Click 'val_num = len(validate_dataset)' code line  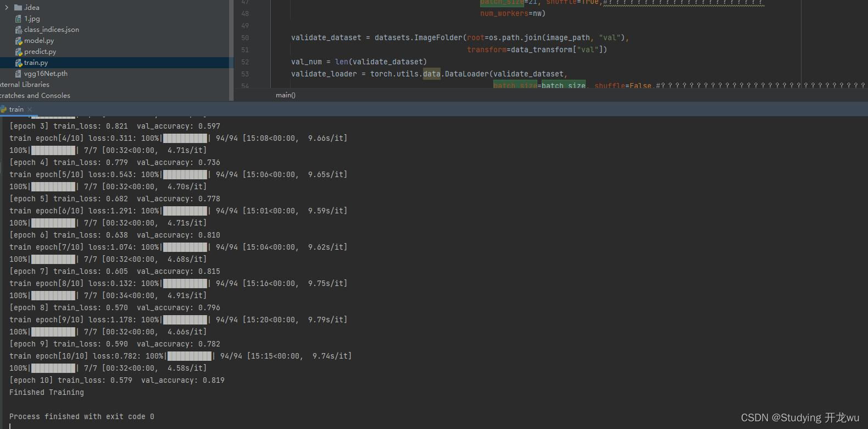click(x=359, y=62)
